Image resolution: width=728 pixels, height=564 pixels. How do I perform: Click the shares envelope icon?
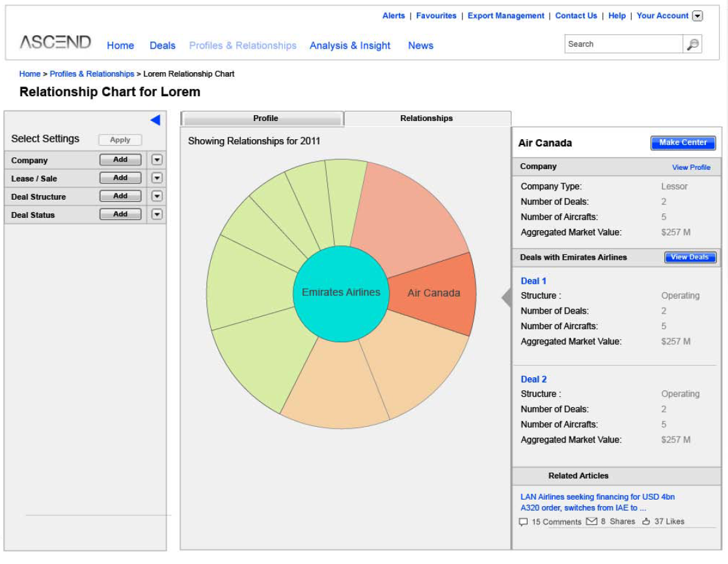click(591, 521)
